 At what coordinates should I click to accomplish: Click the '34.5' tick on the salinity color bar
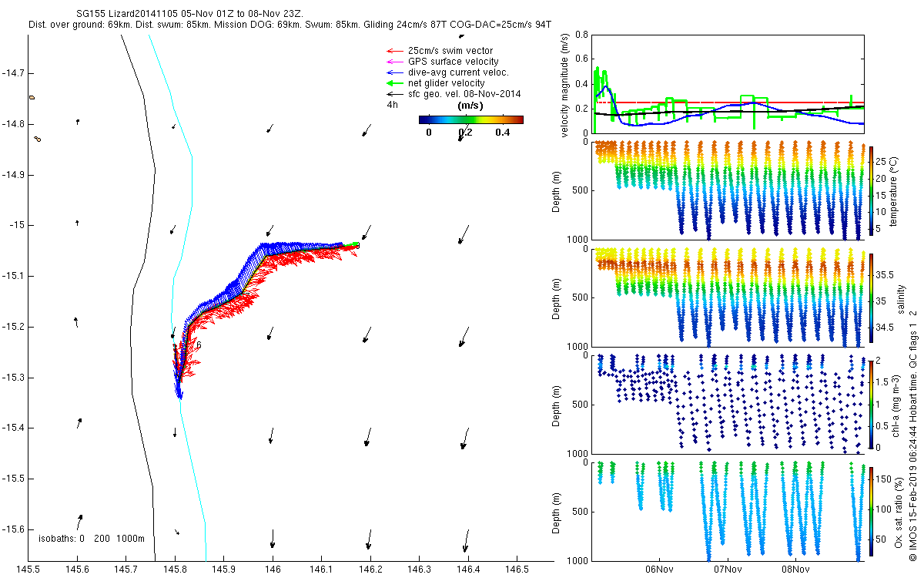point(887,328)
